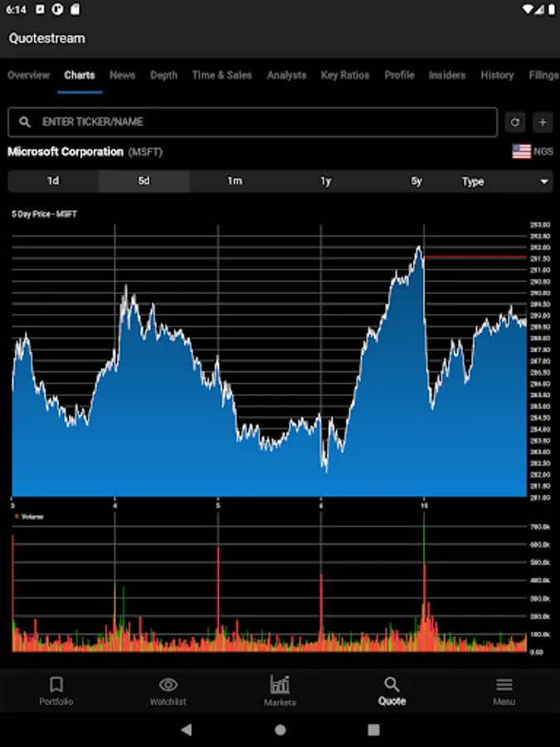The width and height of the screenshot is (560, 747).
Task: Tap the Volume legend label
Action: point(32,517)
